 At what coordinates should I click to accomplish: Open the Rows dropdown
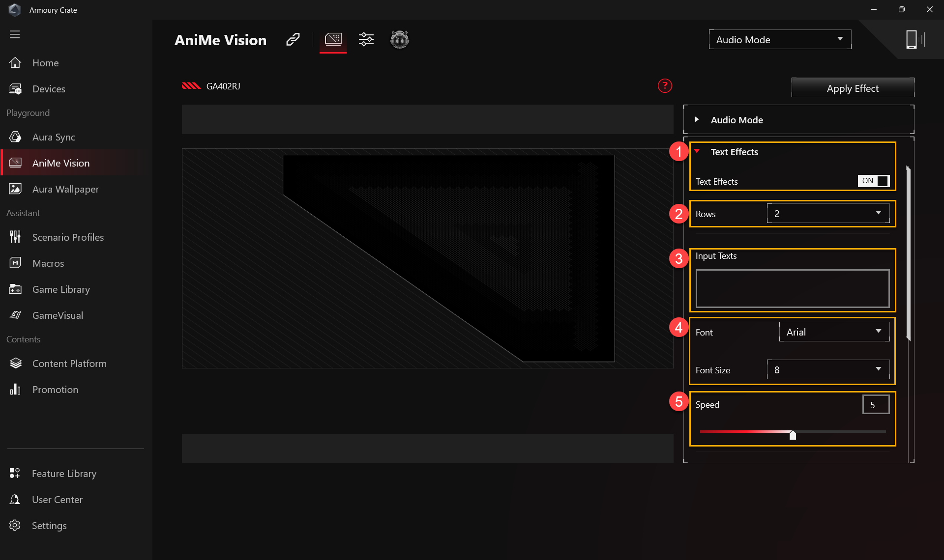(x=828, y=213)
